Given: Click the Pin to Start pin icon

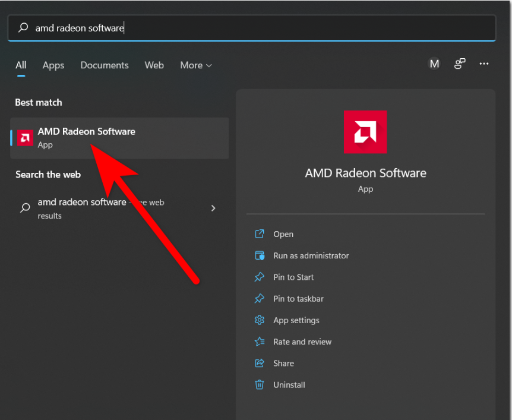Looking at the screenshot, I should (260, 277).
